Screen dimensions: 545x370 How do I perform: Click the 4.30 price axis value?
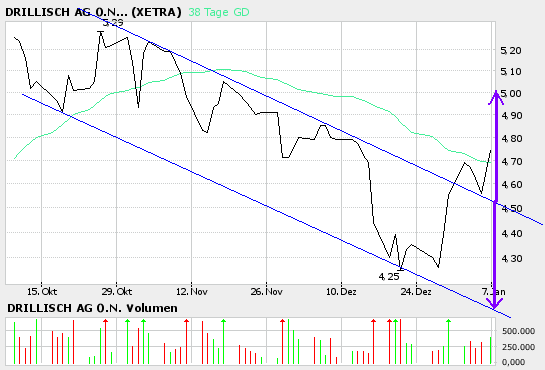point(512,259)
